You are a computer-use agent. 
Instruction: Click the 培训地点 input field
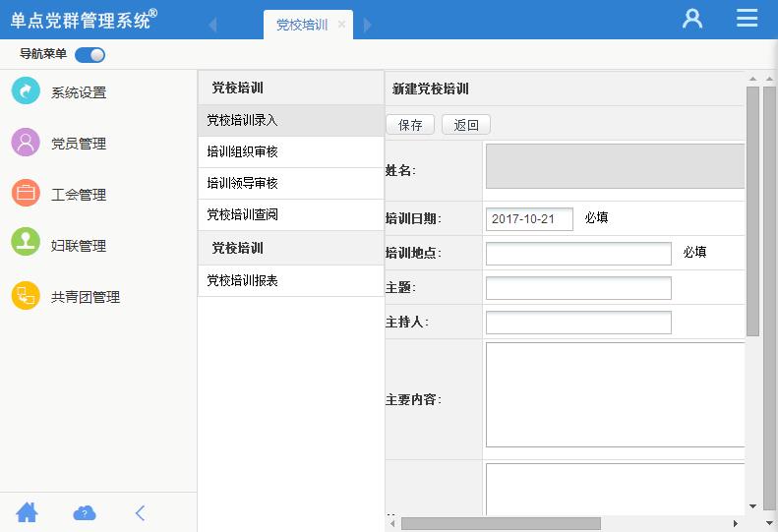[x=578, y=254]
